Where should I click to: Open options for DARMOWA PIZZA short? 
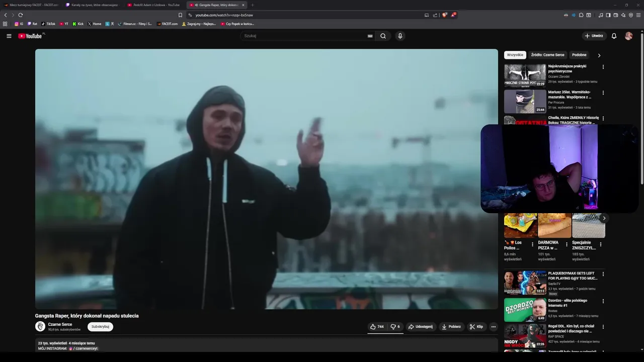tap(567, 244)
